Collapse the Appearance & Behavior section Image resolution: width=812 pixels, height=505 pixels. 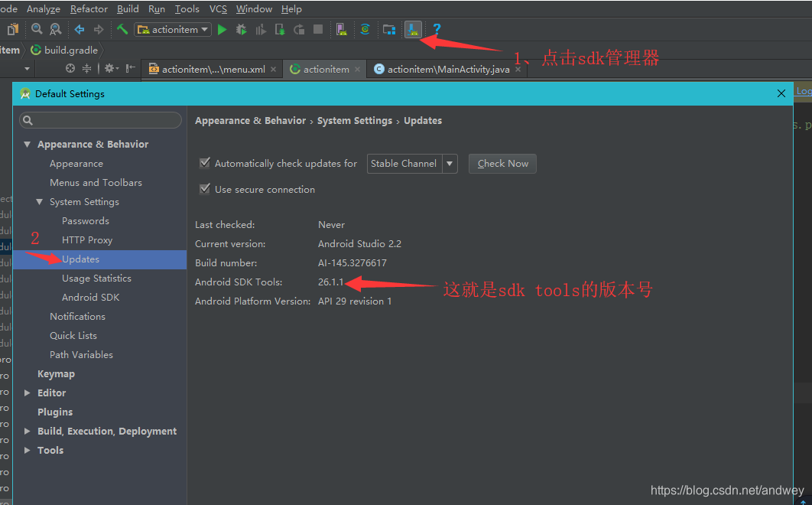coord(27,145)
